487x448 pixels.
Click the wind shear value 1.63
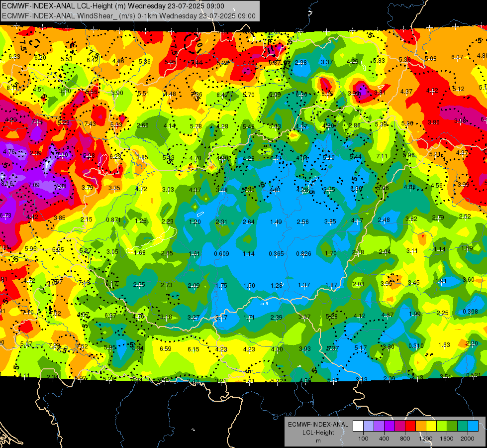[444, 345]
